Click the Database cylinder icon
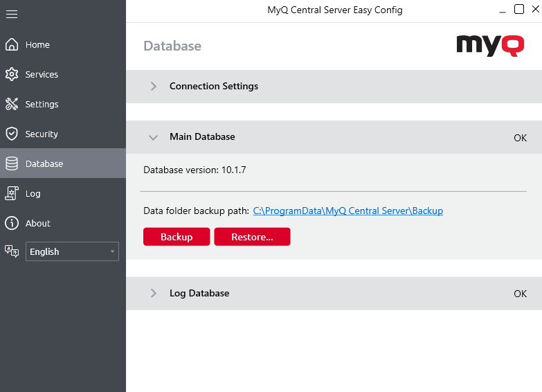The width and height of the screenshot is (542, 392). point(12,164)
